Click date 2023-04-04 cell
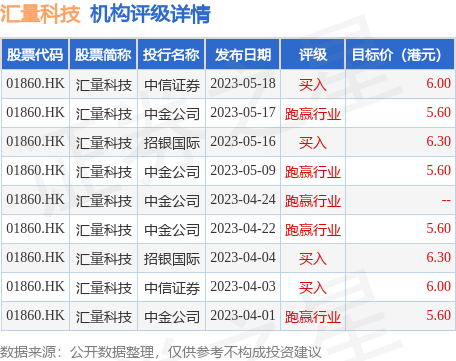 point(243,257)
